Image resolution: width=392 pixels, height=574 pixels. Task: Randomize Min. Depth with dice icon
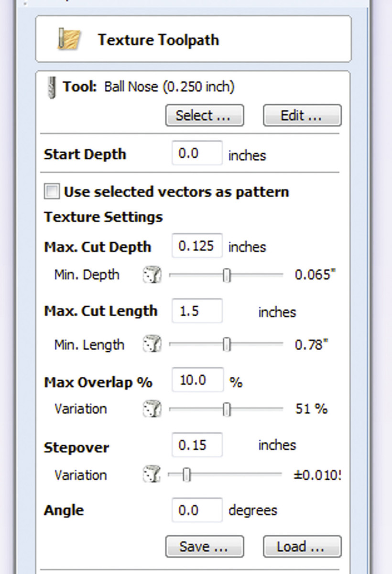pyautogui.click(x=152, y=275)
